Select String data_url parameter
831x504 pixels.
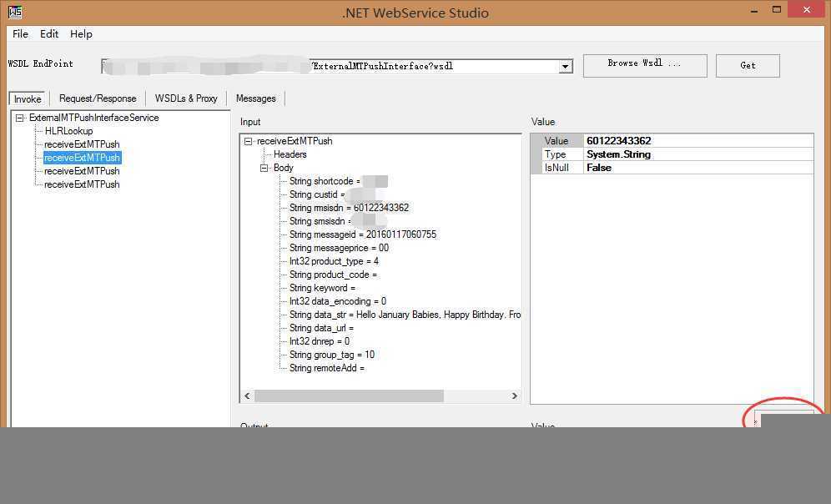(321, 328)
